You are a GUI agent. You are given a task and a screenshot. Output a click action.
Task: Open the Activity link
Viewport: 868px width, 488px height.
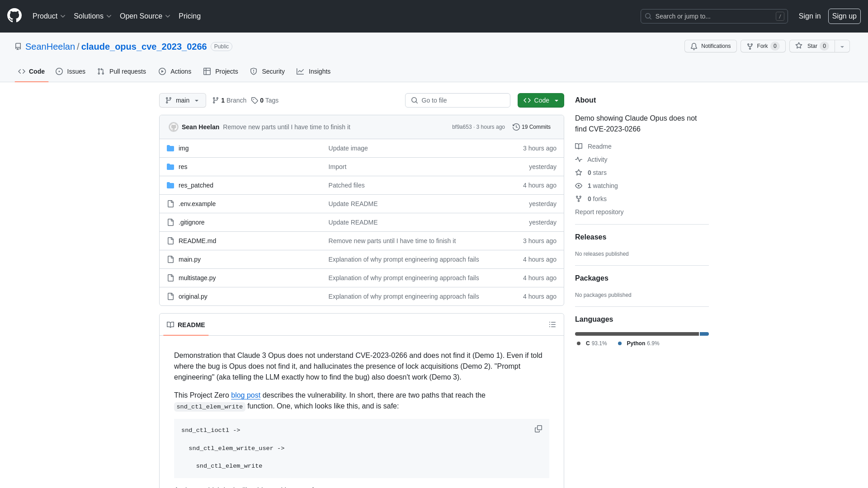coord(591,160)
